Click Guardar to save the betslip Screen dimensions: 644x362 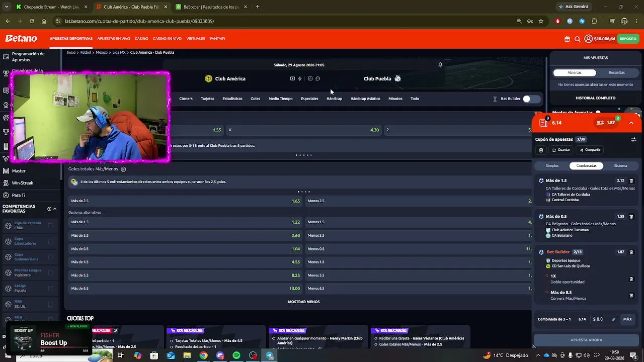[561, 150]
